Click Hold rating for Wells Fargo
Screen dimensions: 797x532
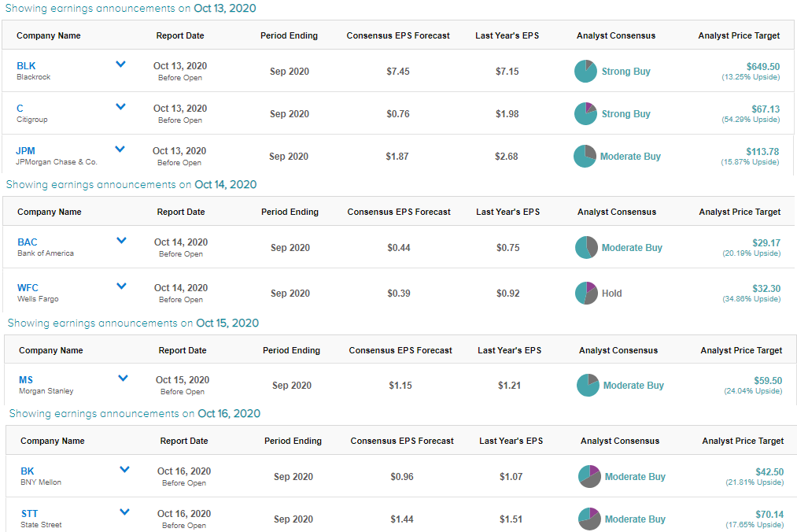click(611, 293)
